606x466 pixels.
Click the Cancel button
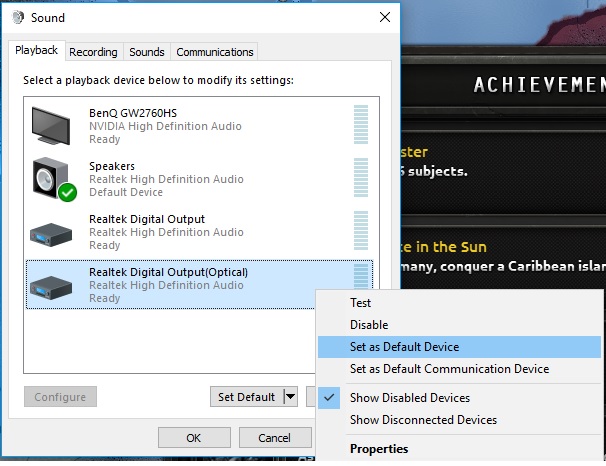pos(274,437)
